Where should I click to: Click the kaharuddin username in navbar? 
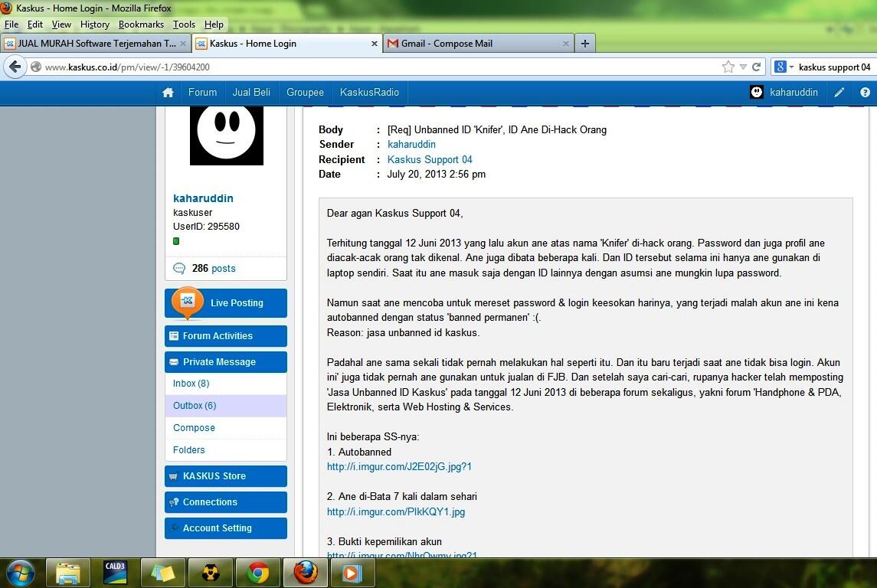(794, 93)
